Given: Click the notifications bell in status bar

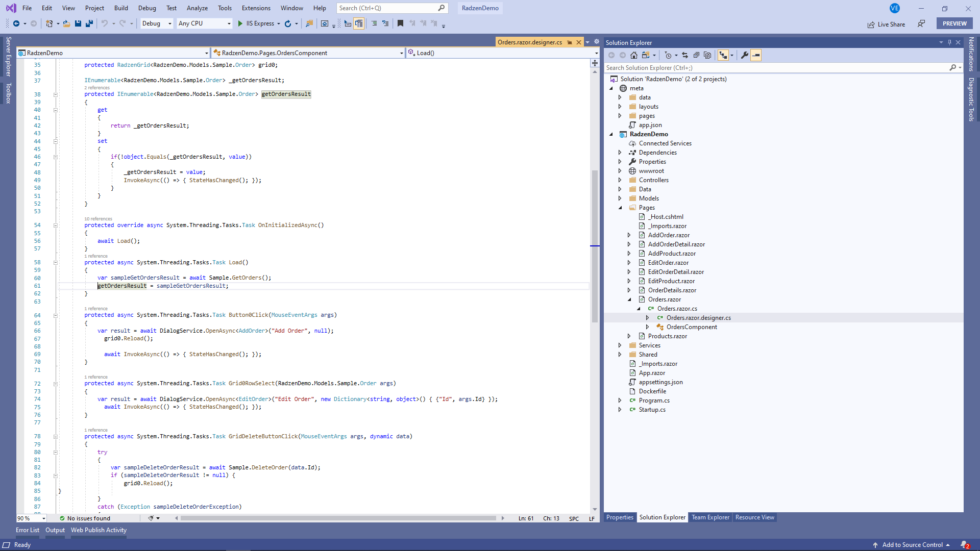Looking at the screenshot, I should click(x=964, y=545).
